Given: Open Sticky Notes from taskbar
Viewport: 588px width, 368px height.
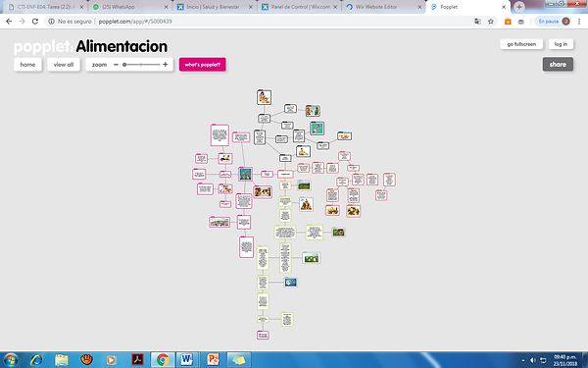Looking at the screenshot, I should tap(238, 360).
